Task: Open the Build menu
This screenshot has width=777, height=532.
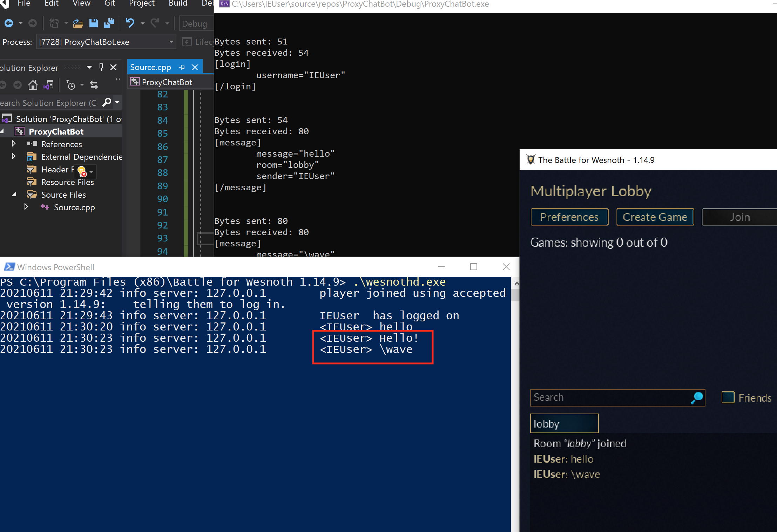Action: pos(178,4)
